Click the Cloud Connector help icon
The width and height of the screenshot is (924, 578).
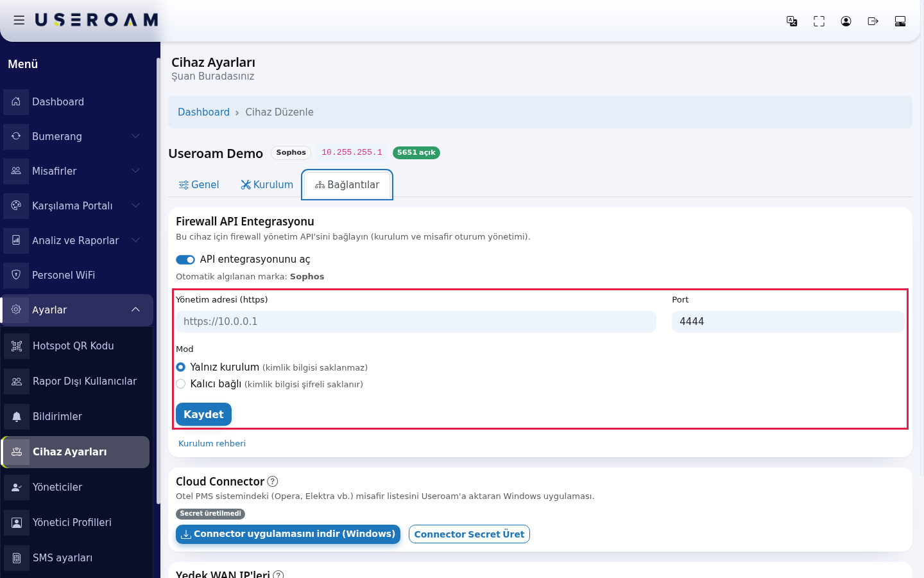(273, 481)
